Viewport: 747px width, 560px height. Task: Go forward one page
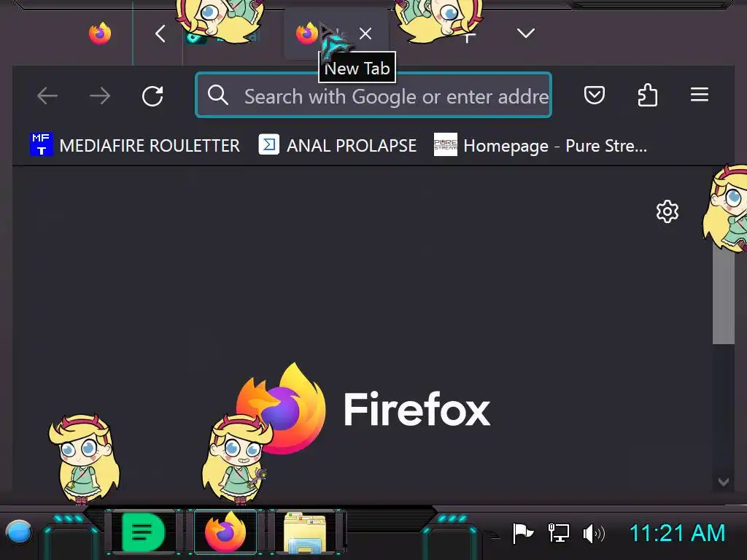pyautogui.click(x=100, y=96)
